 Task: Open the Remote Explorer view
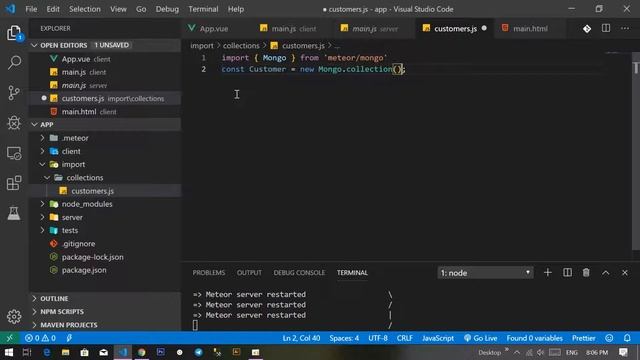(x=14, y=153)
